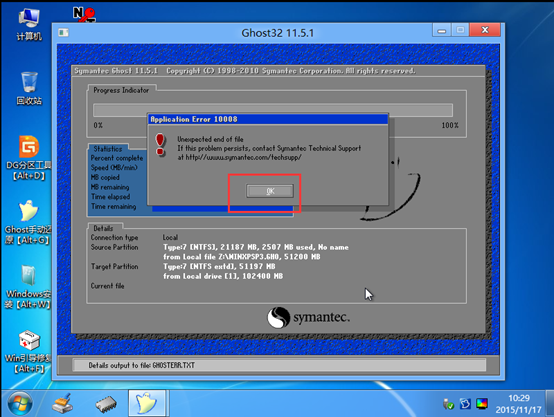Select the 'Unexpected end of file' message
554x417 pixels.
click(x=210, y=139)
